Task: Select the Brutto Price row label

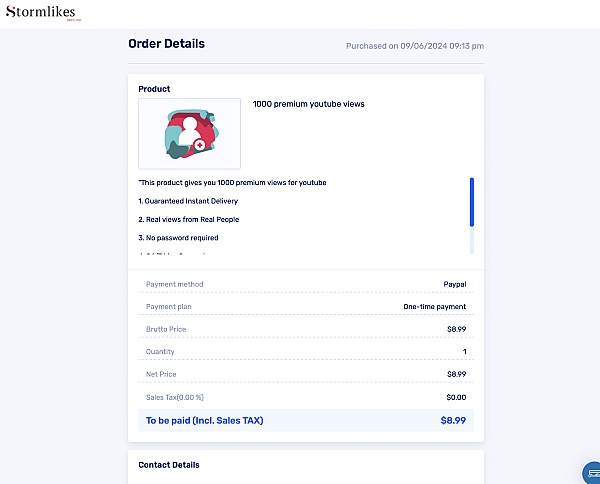Action: (x=166, y=329)
